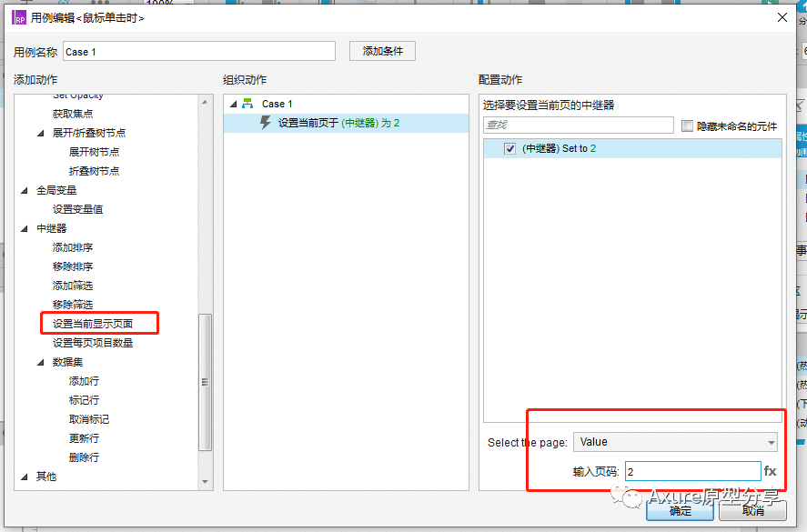
Task: Click the Case 1 label in organize actions
Action: (277, 104)
